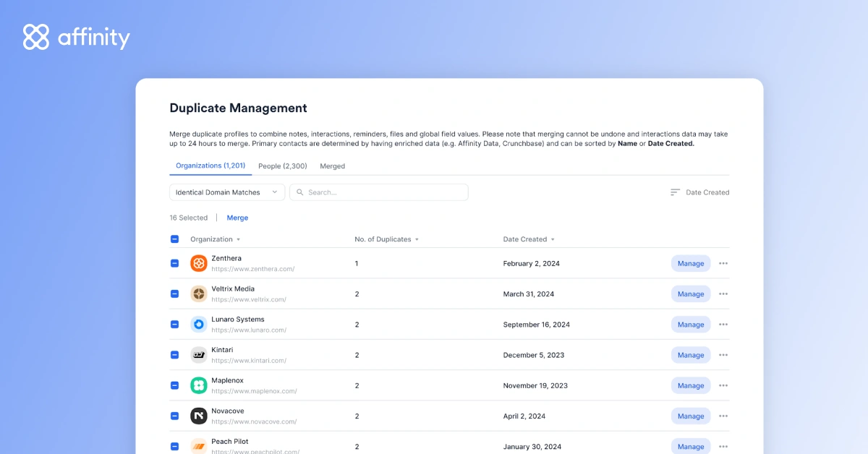This screenshot has width=868, height=454.
Task: Click the 16 Selected count text
Action: [x=189, y=218]
